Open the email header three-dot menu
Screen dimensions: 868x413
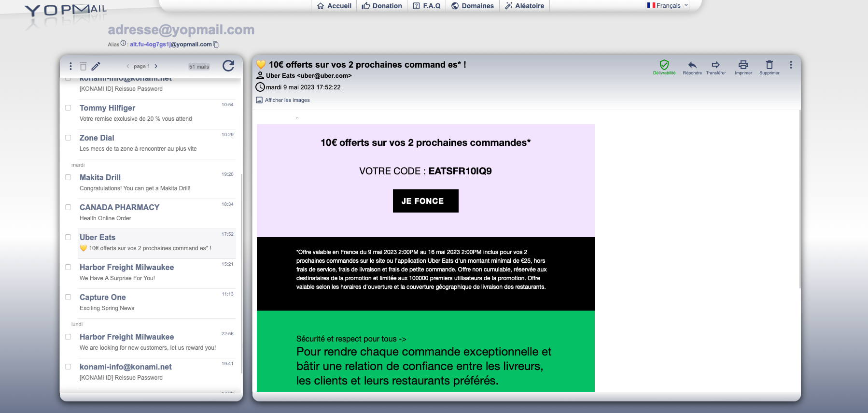point(791,65)
